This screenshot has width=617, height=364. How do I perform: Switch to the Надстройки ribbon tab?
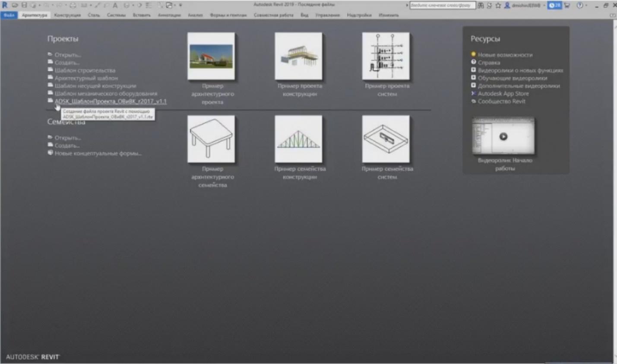pyautogui.click(x=359, y=15)
